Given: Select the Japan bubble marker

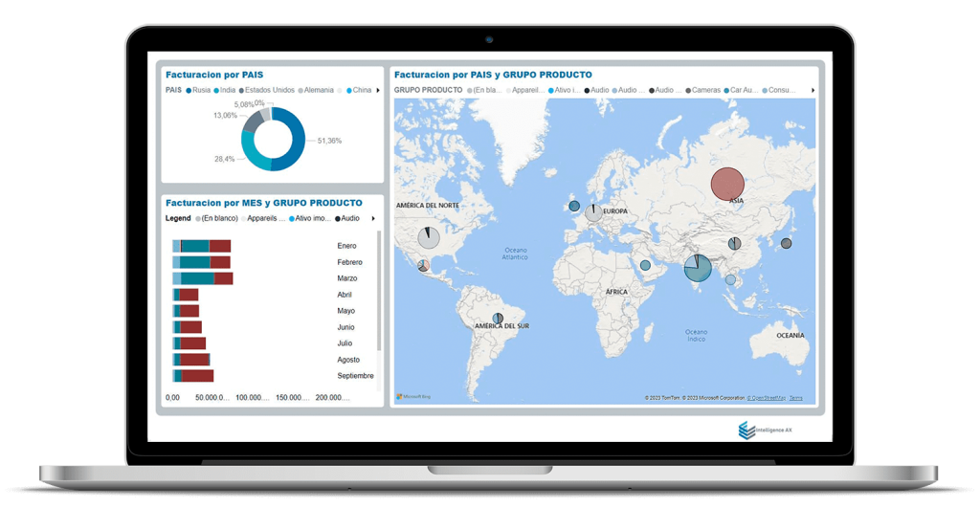Looking at the screenshot, I should point(787,243).
